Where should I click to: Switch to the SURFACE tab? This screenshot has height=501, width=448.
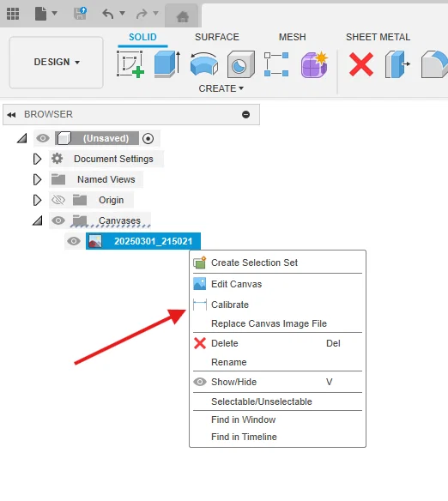pos(217,37)
